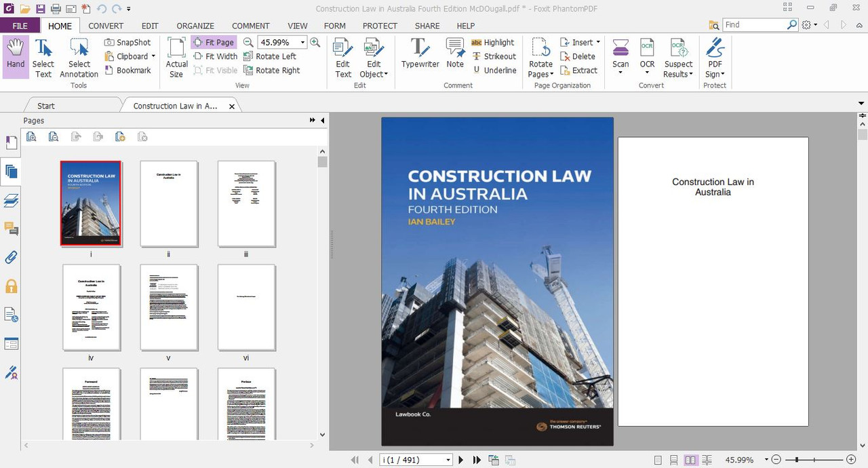Zoom in using the ribbon magnifier
The width and height of the screenshot is (868, 468).
[x=315, y=42]
